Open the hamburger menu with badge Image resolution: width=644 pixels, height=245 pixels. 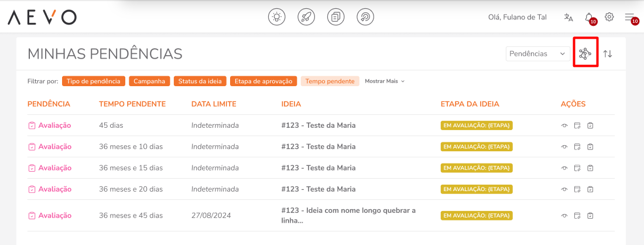point(630,18)
